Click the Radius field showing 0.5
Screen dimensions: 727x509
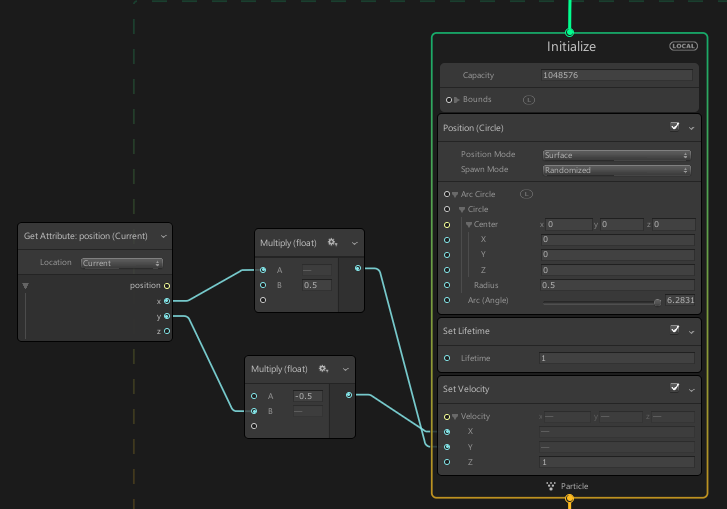click(617, 285)
